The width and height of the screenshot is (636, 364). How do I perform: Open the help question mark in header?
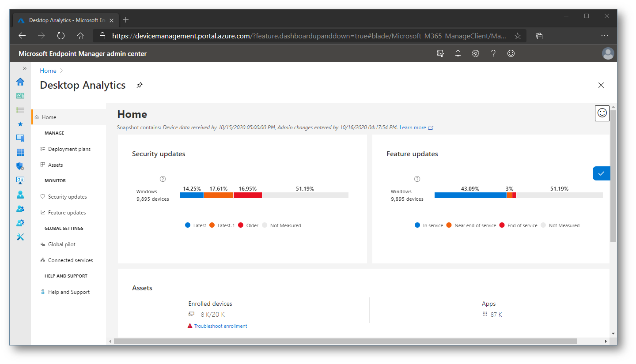[493, 53]
